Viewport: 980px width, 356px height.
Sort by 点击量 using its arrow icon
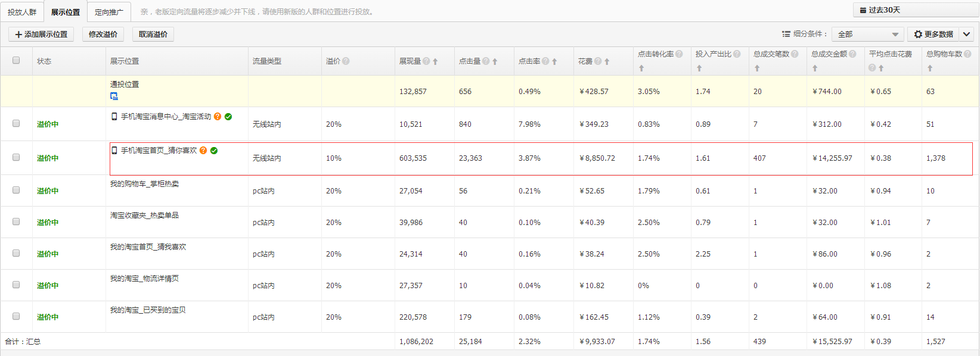(495, 61)
